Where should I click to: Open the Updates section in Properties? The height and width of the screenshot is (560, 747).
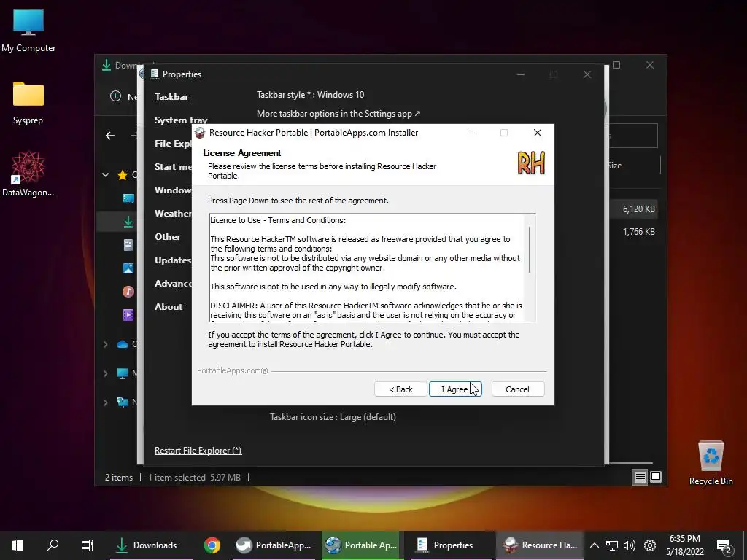173,260
